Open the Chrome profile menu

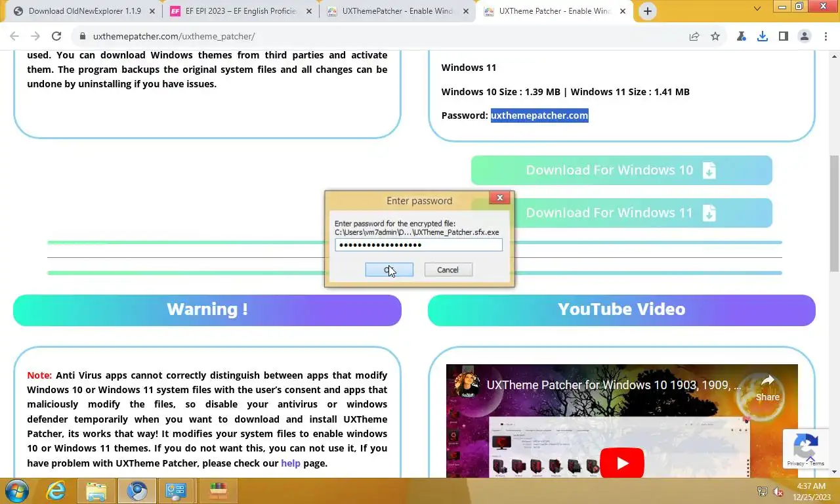pos(805,37)
